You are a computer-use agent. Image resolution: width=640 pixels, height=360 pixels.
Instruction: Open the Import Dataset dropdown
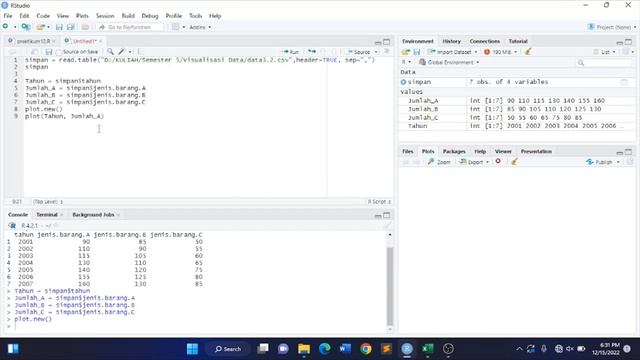(452, 52)
